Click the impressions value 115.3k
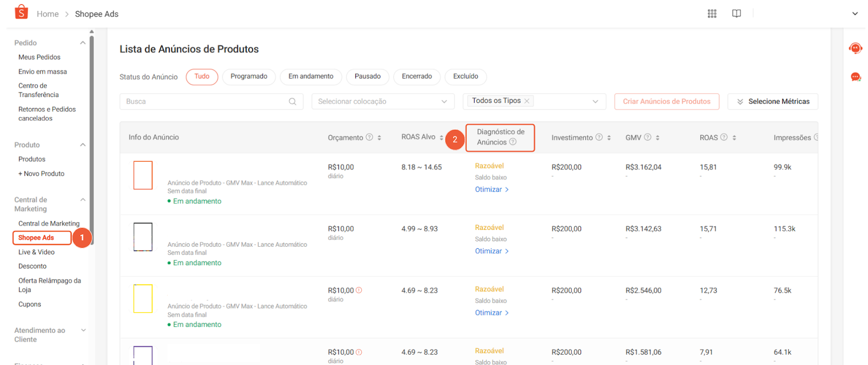The height and width of the screenshot is (365, 868). click(784, 229)
